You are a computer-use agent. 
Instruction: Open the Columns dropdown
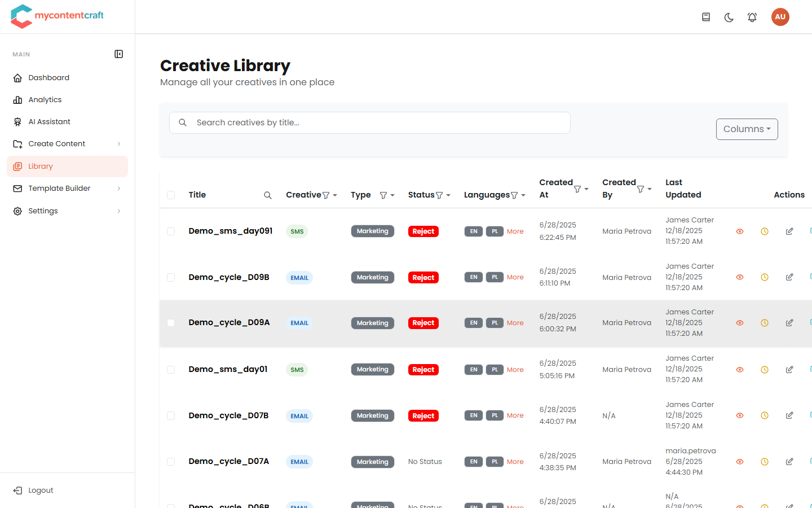tap(747, 129)
